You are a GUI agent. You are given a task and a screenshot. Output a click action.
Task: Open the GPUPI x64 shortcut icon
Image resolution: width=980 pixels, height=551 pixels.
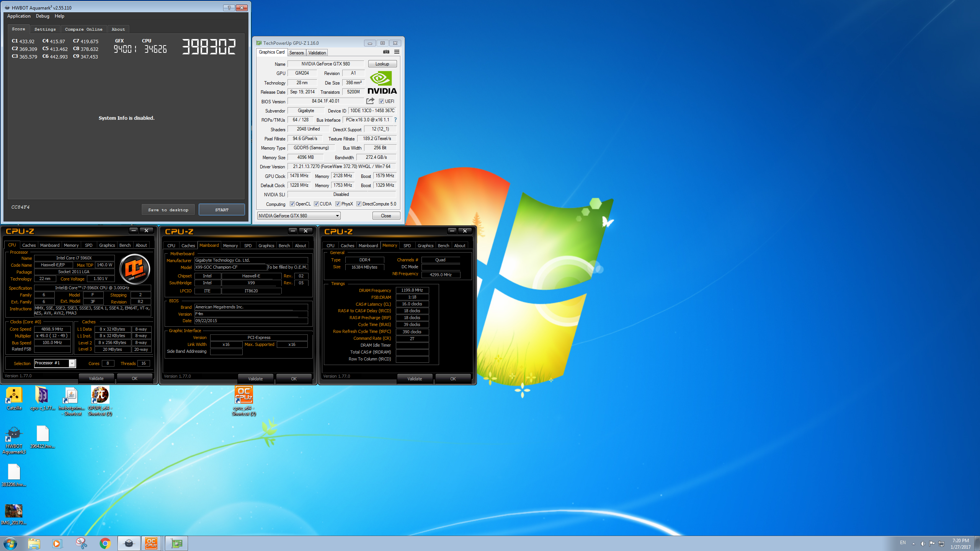pyautogui.click(x=100, y=401)
